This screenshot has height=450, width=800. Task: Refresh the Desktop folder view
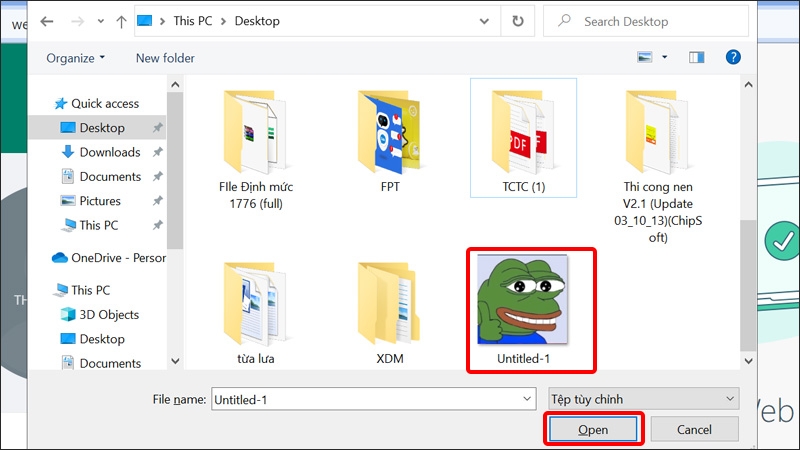(518, 21)
